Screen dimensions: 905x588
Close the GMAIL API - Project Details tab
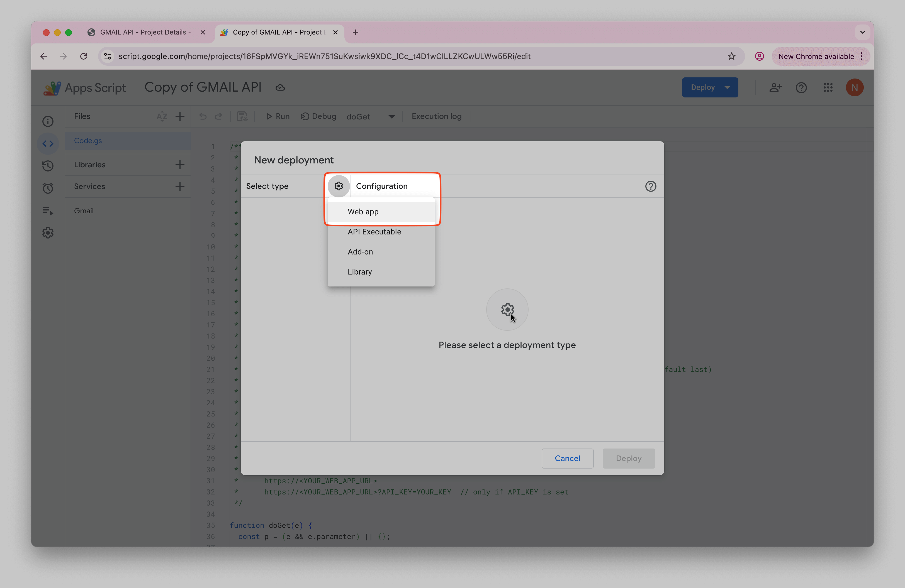203,32
